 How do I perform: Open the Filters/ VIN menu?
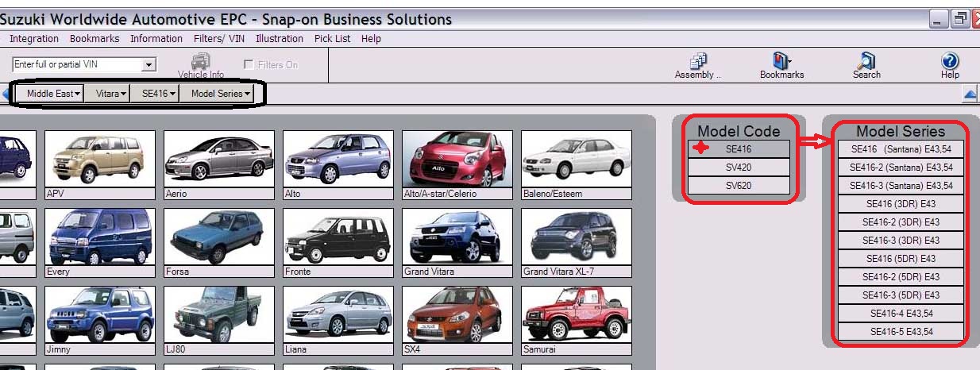click(219, 38)
